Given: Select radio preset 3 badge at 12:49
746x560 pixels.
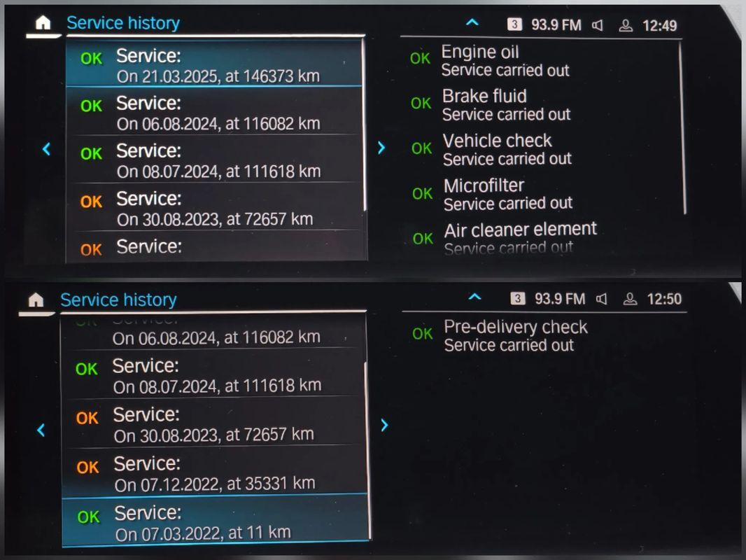Looking at the screenshot, I should coord(514,24).
